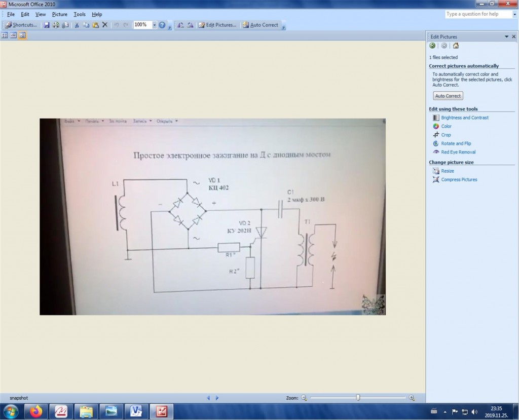
Task: Open the 100% zoom level dropdown
Action: [154, 25]
